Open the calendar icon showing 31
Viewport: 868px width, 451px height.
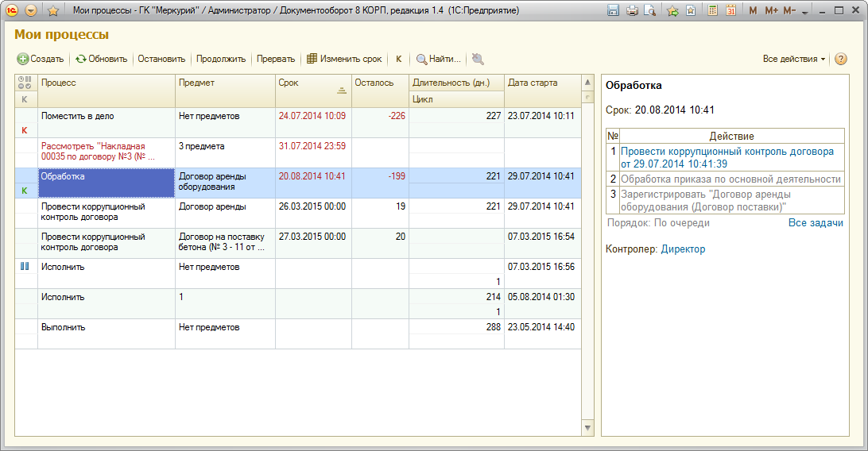click(x=730, y=10)
